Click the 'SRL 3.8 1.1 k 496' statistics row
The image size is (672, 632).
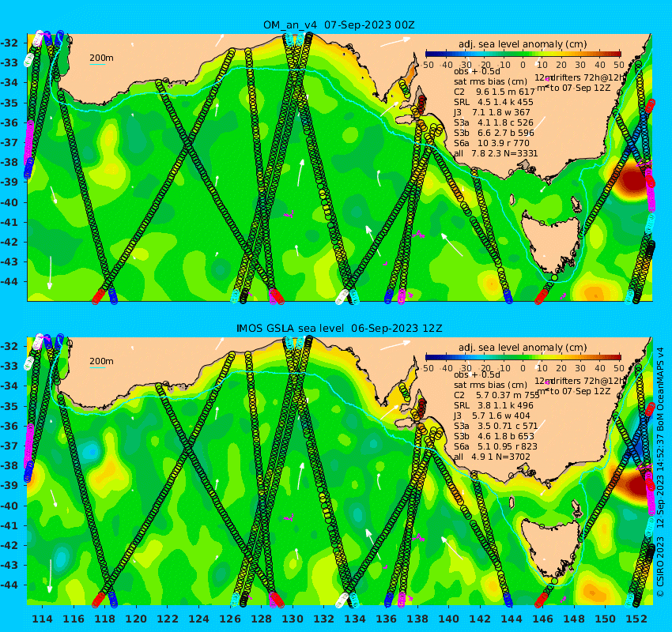[493, 405]
